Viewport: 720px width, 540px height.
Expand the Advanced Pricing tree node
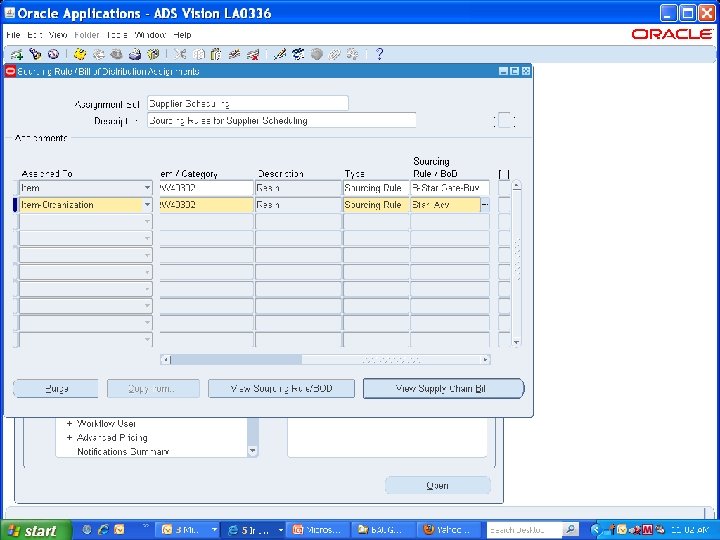[x=69, y=438]
